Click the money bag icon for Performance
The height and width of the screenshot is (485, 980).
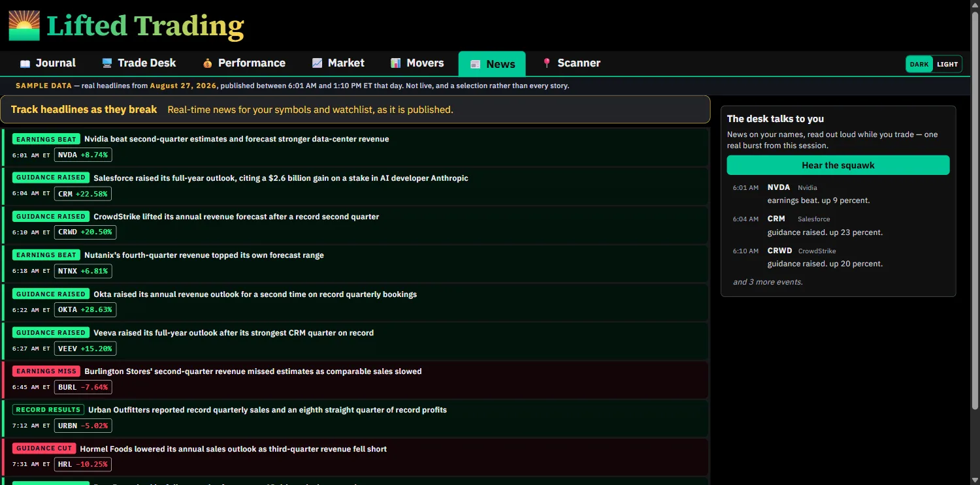(x=208, y=63)
